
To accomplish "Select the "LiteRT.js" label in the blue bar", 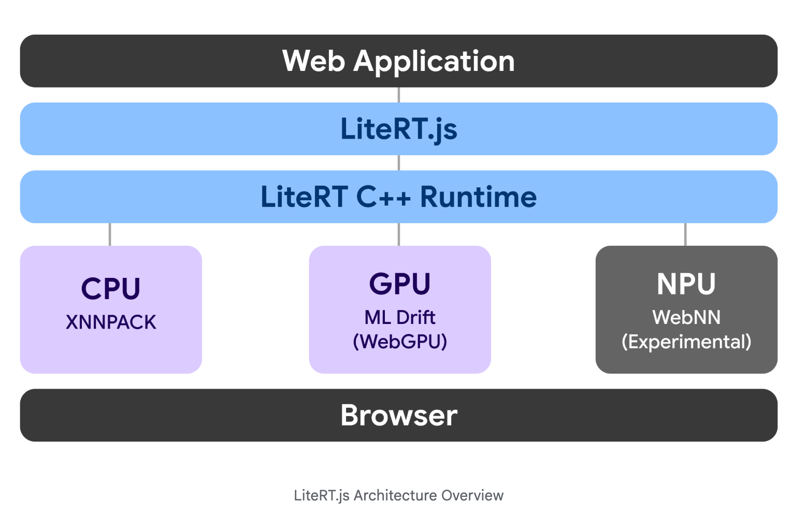I will [399, 129].
